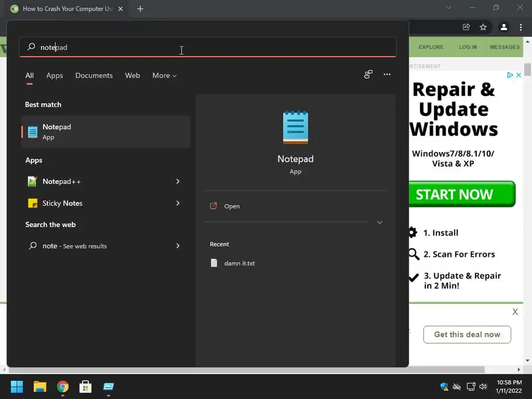Click the large Notepad icon in preview pane
This screenshot has height=399, width=532.
coord(296,127)
